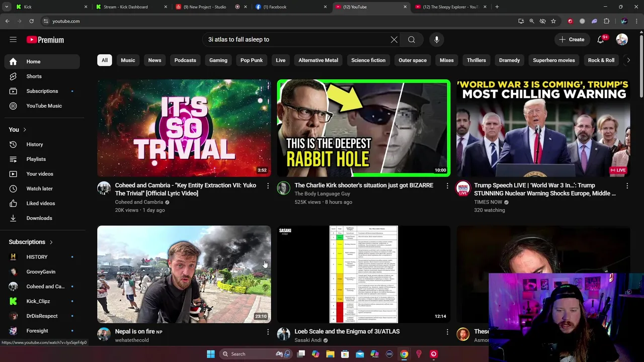
Task: Open the It's So Trivial thumbnail
Action: 184,128
